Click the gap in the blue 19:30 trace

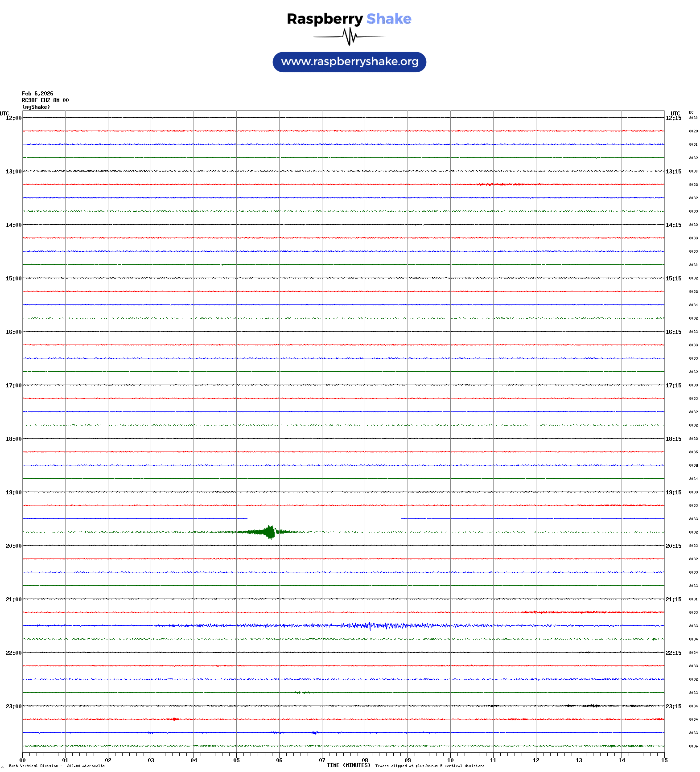pos(324,518)
